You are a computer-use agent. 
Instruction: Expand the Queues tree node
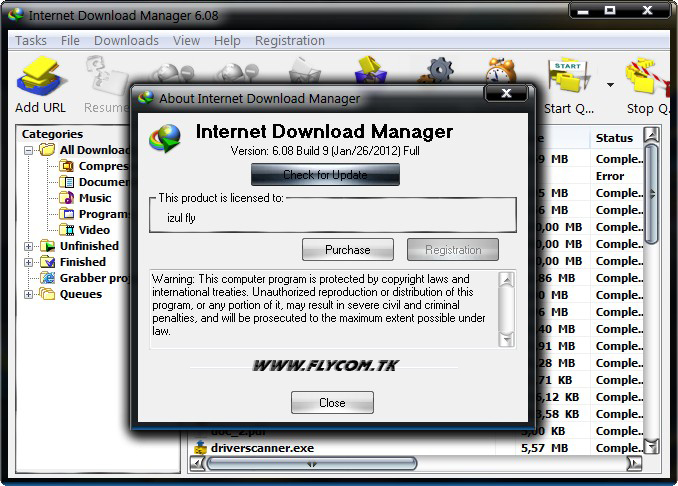click(x=29, y=294)
